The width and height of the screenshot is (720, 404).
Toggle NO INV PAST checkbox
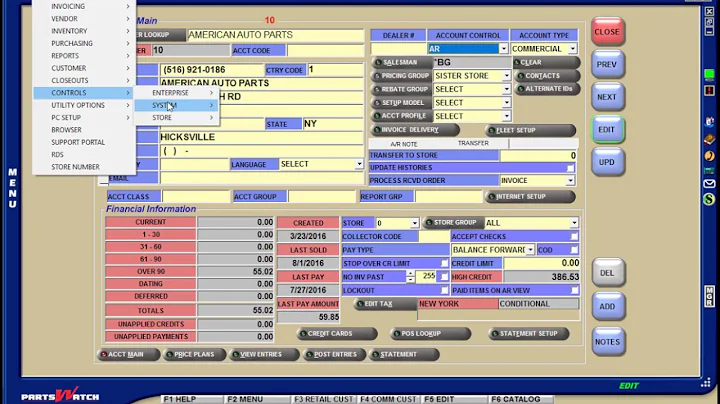point(444,277)
